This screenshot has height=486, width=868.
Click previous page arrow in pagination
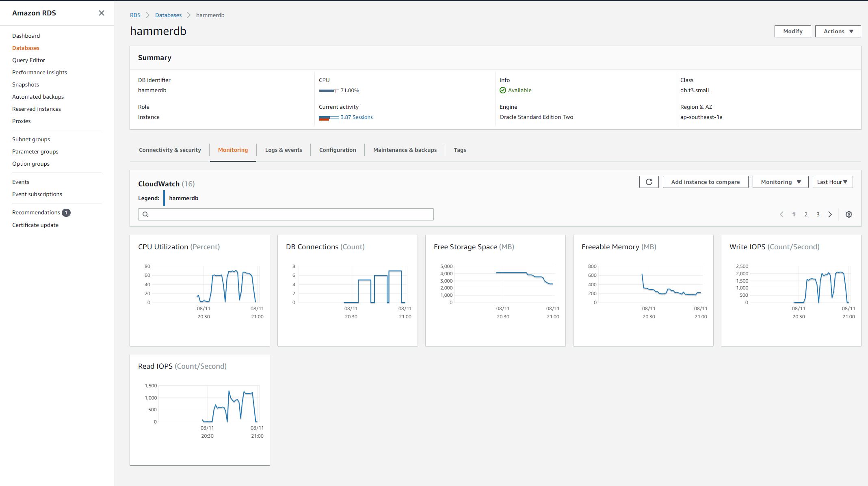[x=781, y=214]
